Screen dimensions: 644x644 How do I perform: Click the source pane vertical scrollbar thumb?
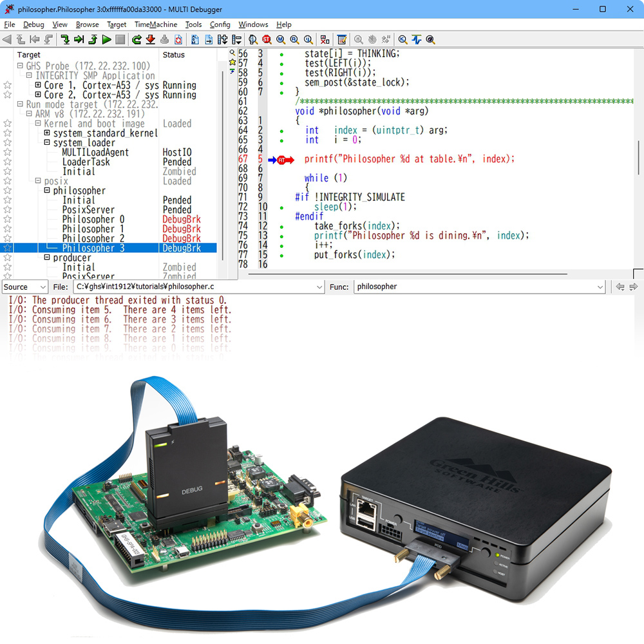click(639, 158)
